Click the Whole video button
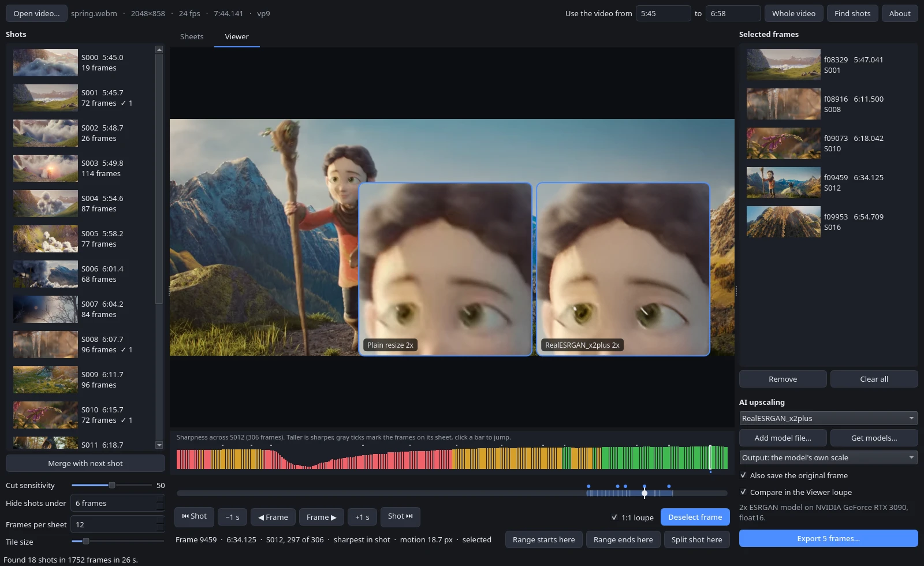 pos(793,14)
